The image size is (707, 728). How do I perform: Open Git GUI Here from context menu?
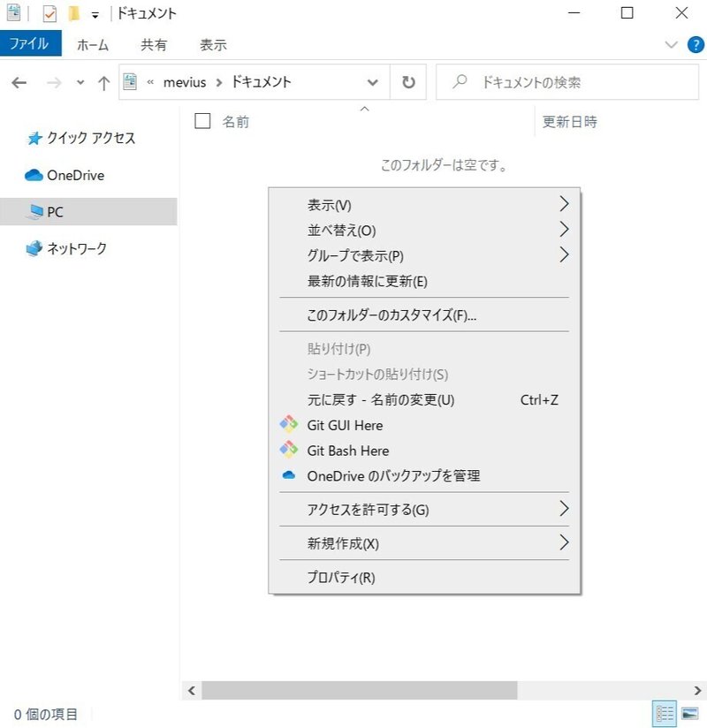click(x=347, y=425)
